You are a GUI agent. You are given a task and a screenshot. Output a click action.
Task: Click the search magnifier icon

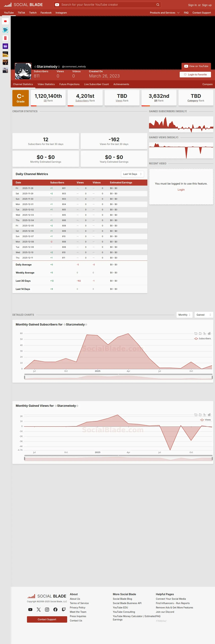pyautogui.click(x=158, y=5)
